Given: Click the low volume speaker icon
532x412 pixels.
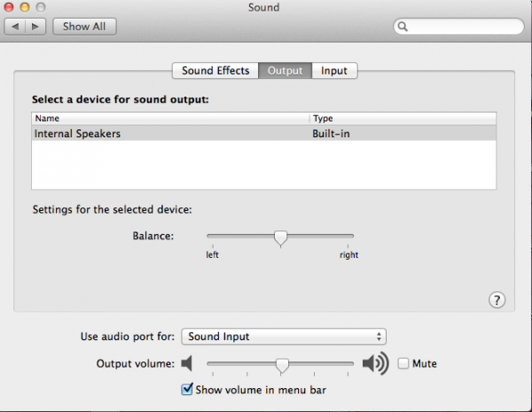Looking at the screenshot, I should (187, 363).
